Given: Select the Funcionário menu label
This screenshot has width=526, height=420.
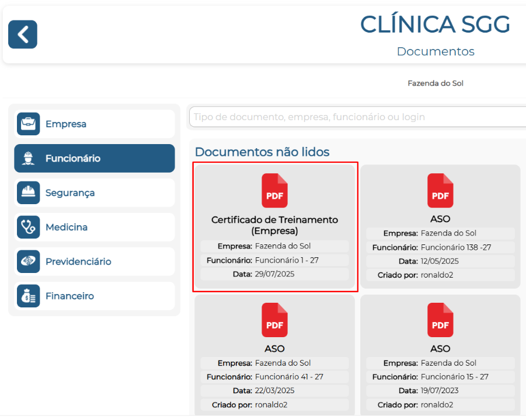Looking at the screenshot, I should (x=73, y=158).
